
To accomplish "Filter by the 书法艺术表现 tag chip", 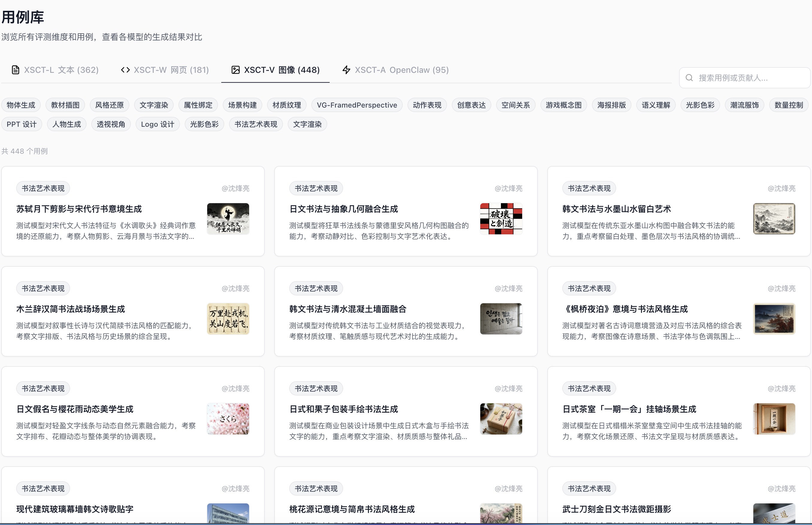I will (256, 124).
